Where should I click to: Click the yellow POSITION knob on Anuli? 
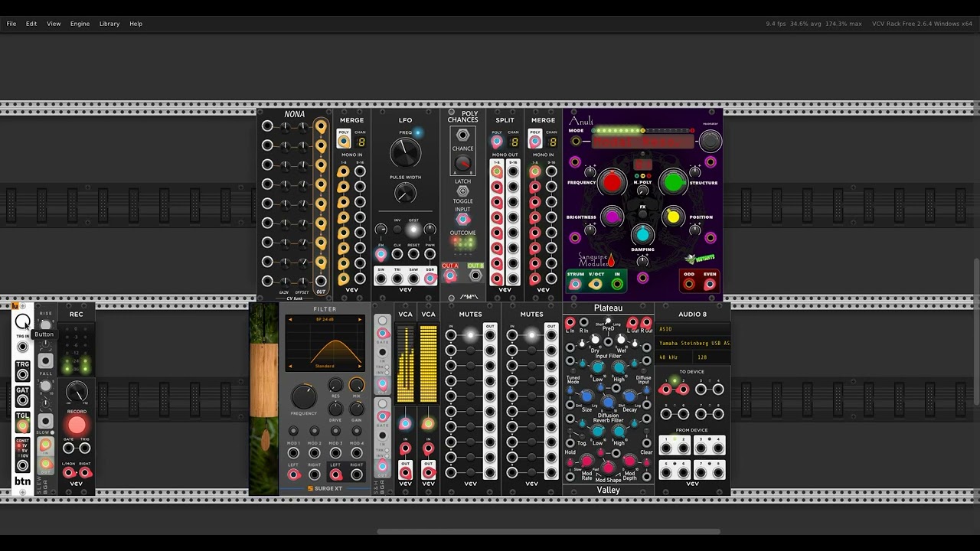(673, 217)
